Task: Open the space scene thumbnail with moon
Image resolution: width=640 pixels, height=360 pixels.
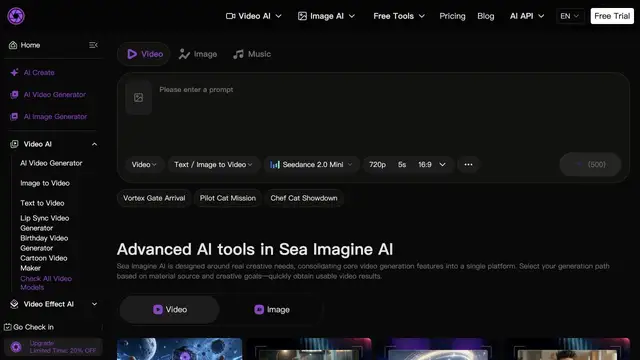Action: [180, 349]
